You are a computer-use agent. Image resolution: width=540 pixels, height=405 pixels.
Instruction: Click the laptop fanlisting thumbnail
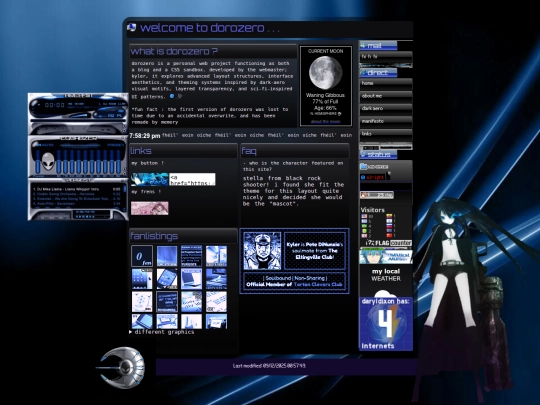tap(191, 279)
